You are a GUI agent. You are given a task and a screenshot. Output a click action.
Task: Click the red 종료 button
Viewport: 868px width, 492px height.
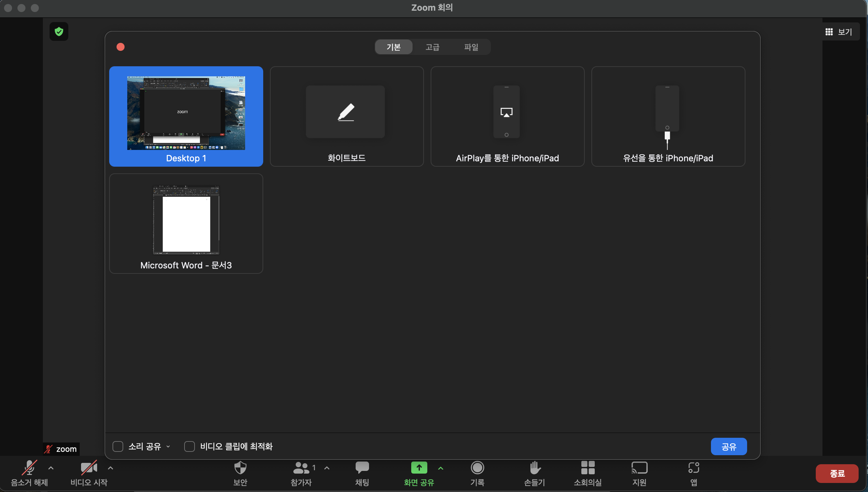tap(837, 473)
